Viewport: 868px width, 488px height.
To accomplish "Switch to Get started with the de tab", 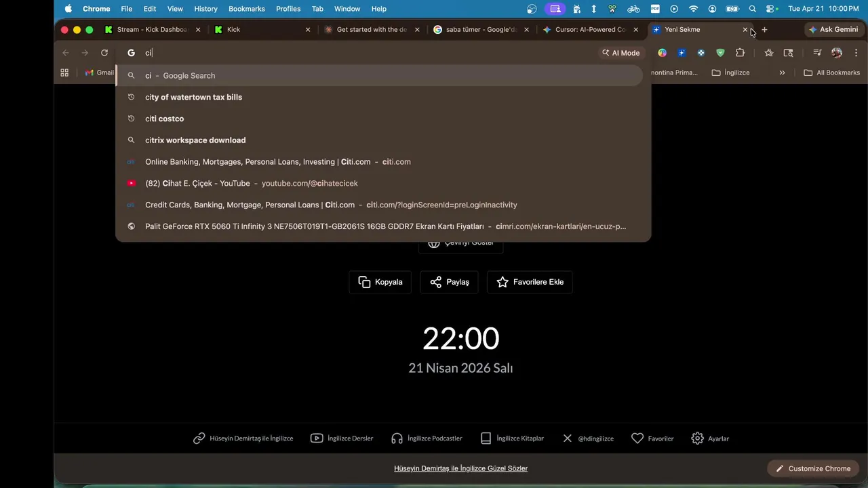I will 371,30.
